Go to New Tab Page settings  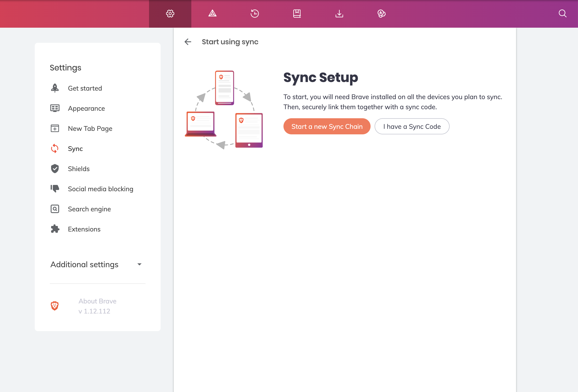(x=90, y=129)
